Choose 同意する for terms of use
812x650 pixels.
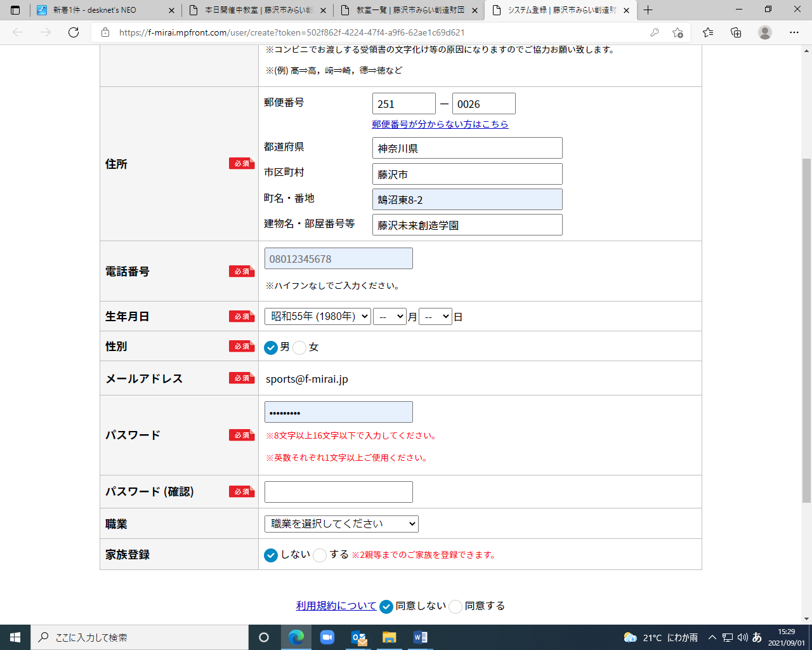click(x=455, y=607)
